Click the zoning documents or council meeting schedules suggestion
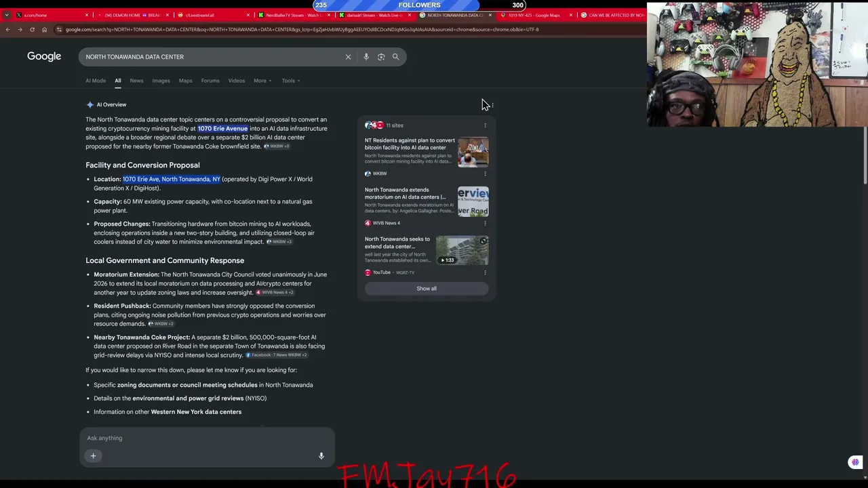Image resolution: width=868 pixels, height=488 pixels. click(187, 385)
